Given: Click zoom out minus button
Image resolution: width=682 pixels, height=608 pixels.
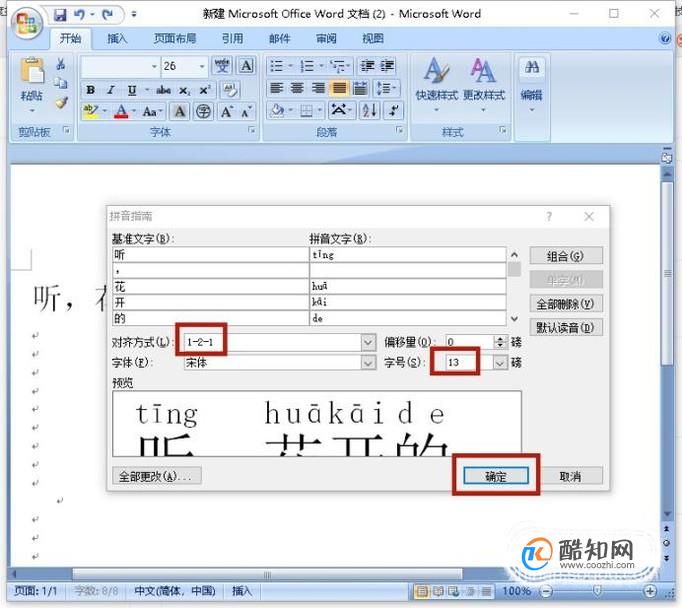Looking at the screenshot, I should 545,591.
